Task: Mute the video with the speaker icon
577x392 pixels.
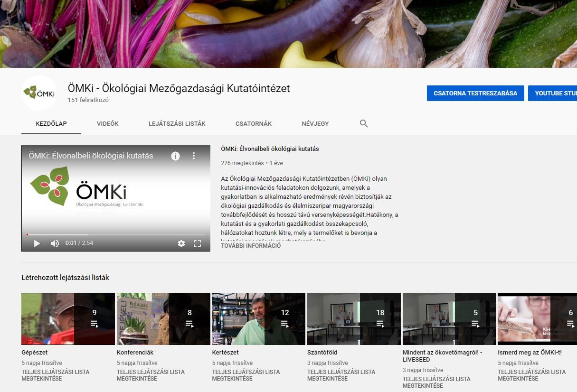Action: tap(55, 243)
